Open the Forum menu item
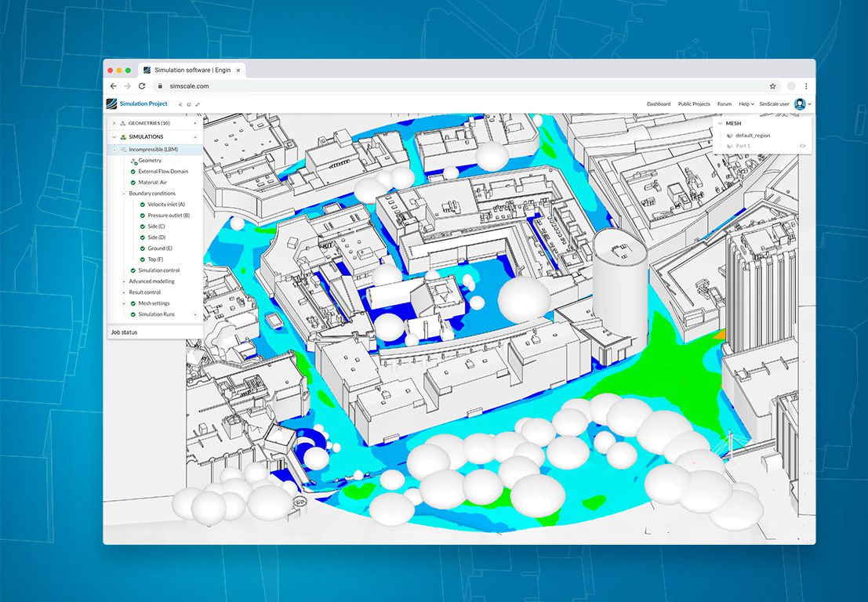Image resolution: width=868 pixels, height=602 pixels. coord(725,104)
